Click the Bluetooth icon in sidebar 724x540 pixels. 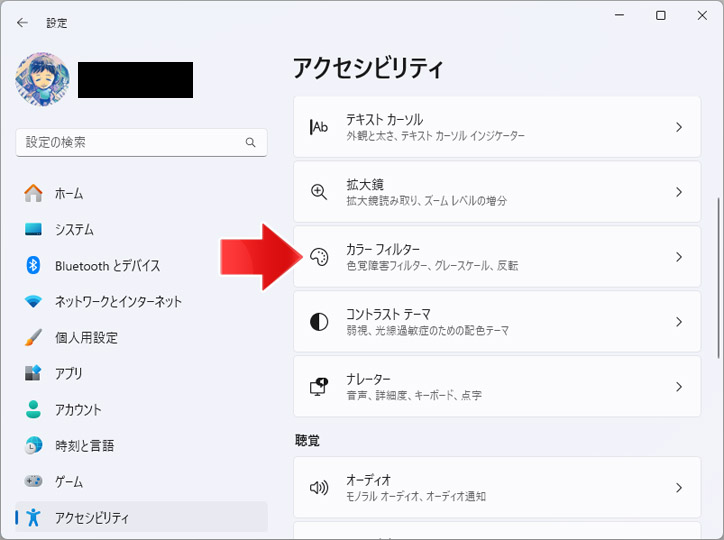(x=33, y=265)
